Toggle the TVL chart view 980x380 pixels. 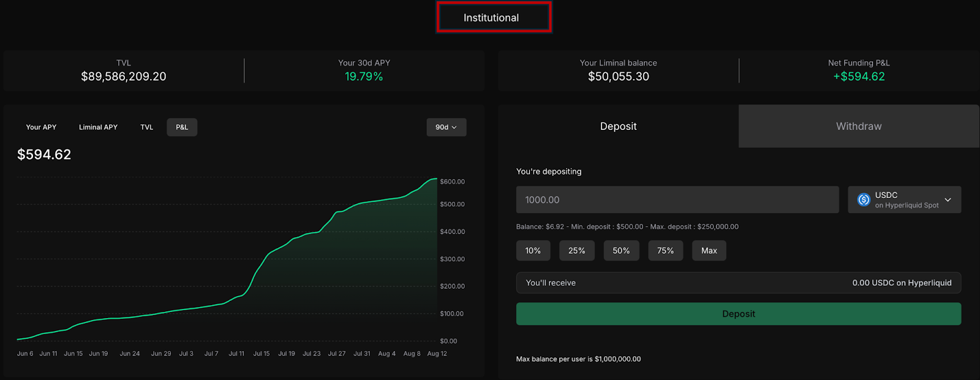click(x=147, y=127)
